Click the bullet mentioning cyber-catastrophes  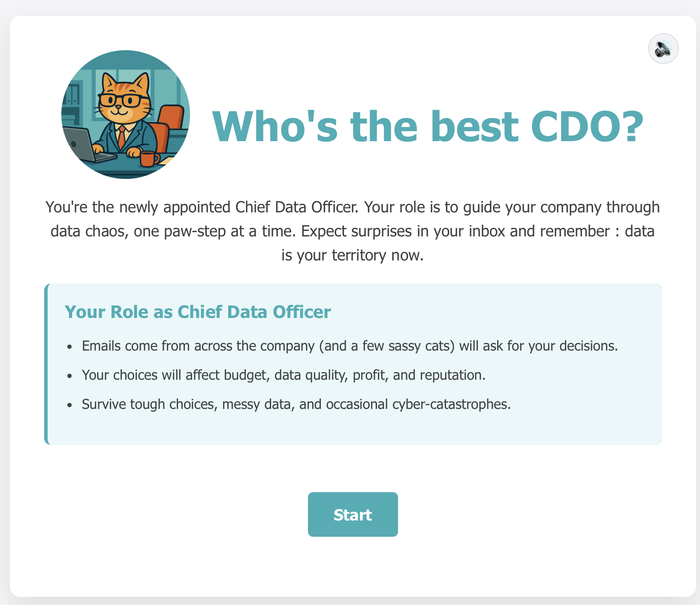point(296,404)
